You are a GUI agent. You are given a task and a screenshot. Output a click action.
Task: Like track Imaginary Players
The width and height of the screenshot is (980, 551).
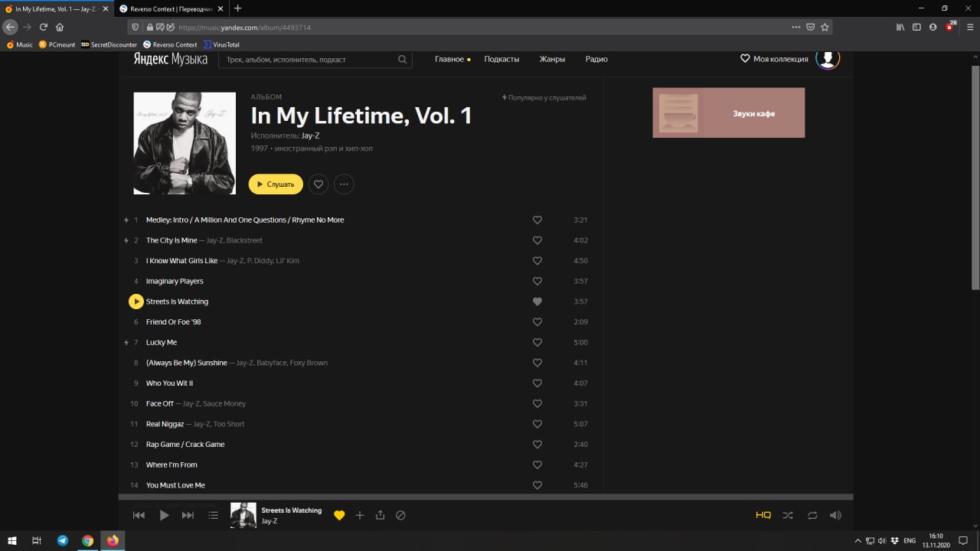point(537,281)
